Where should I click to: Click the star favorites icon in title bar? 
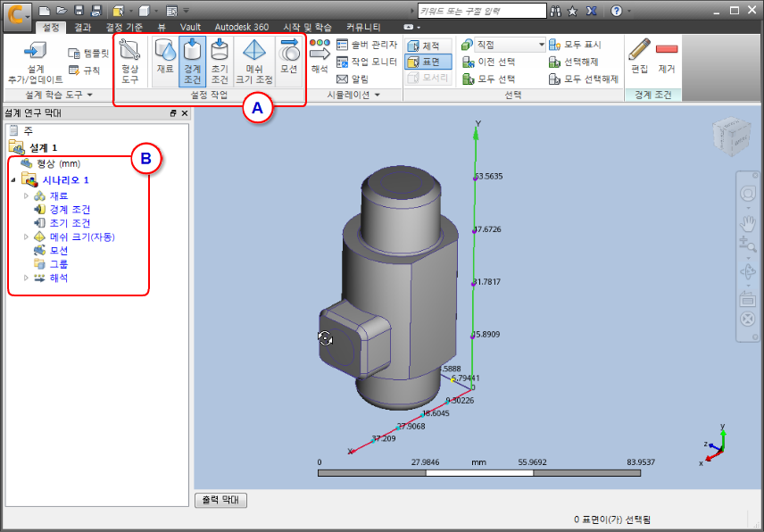572,11
